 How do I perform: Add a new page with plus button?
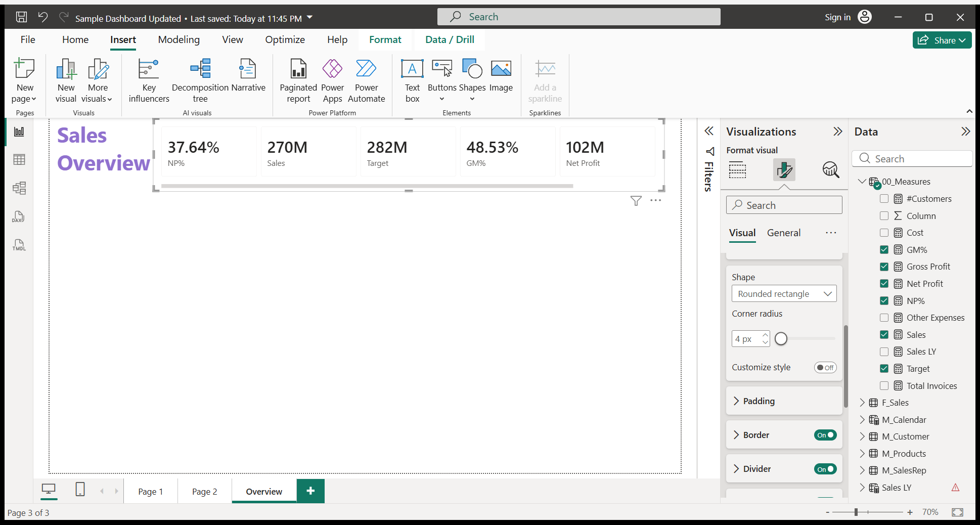[x=310, y=491]
